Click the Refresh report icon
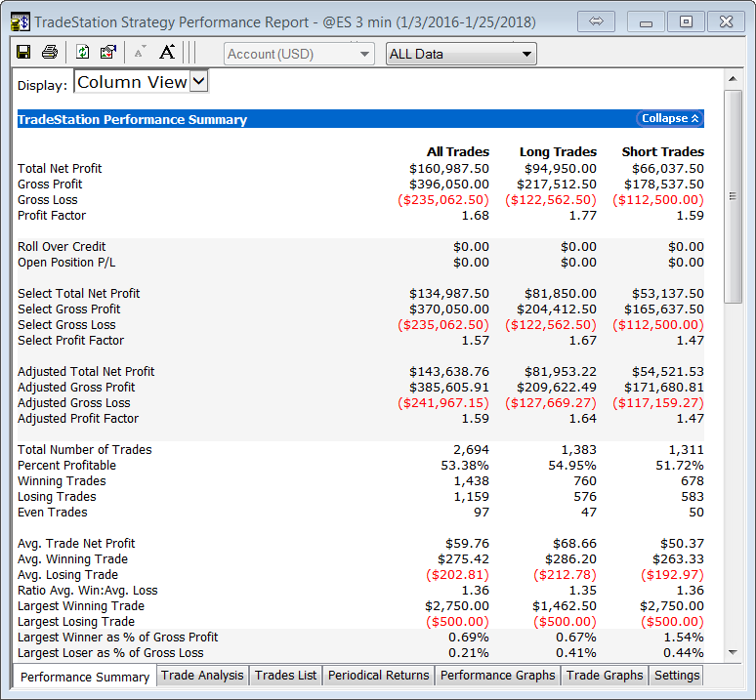This screenshot has height=700, width=756. 83,53
